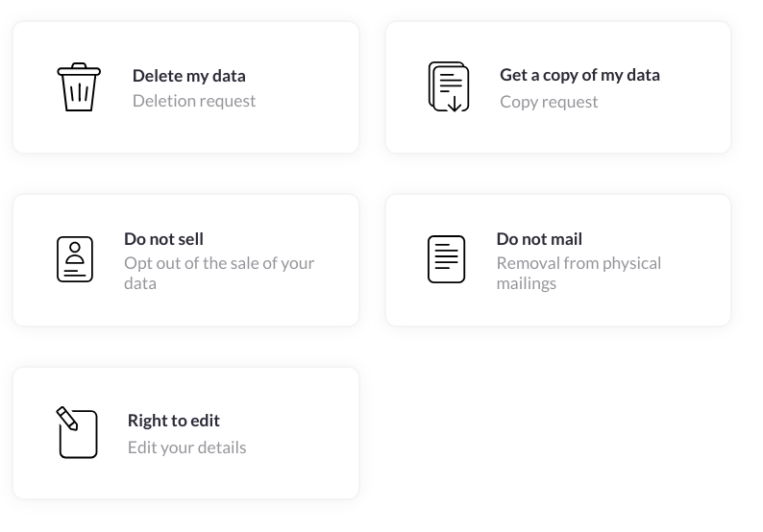763x532 pixels.
Task: Click the pencil edit icon
Action: [x=77, y=433]
